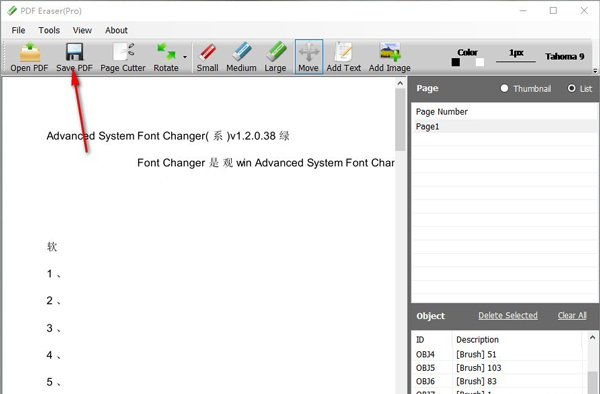Change the Tahoma 9 font setting
The height and width of the screenshot is (394, 600).
click(x=564, y=57)
